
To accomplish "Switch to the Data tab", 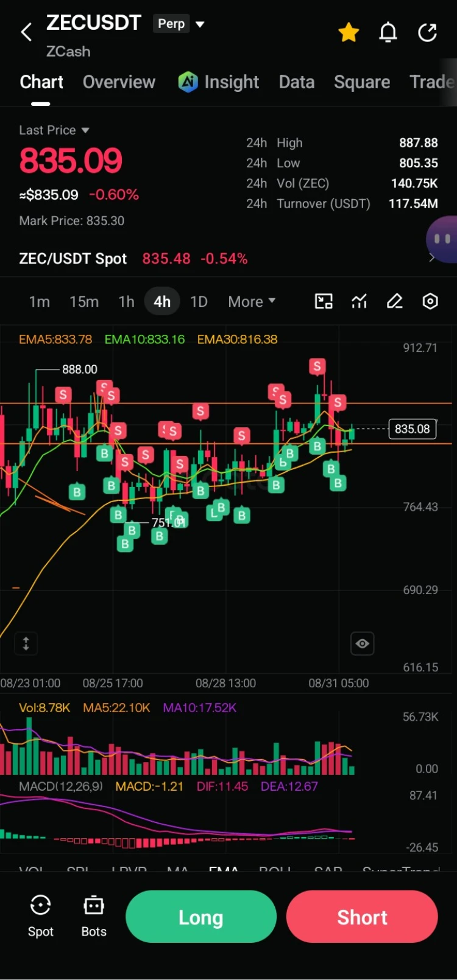I will pyautogui.click(x=297, y=82).
